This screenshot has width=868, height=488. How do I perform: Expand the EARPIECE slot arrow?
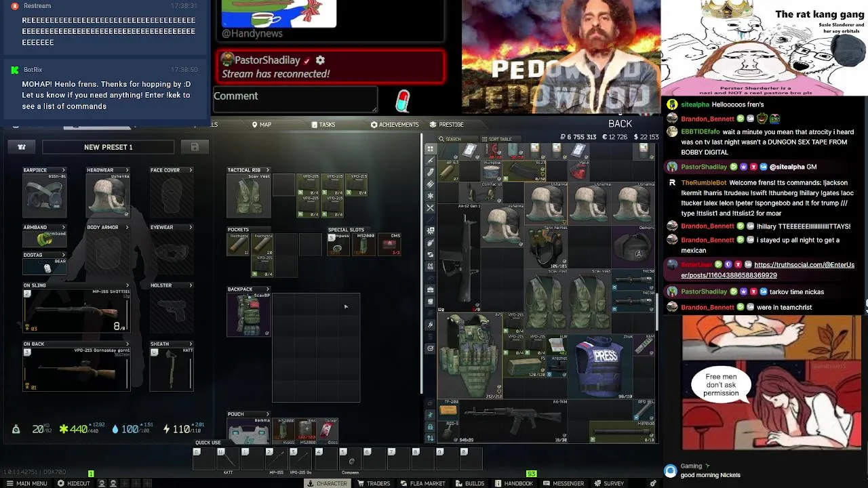tap(63, 170)
